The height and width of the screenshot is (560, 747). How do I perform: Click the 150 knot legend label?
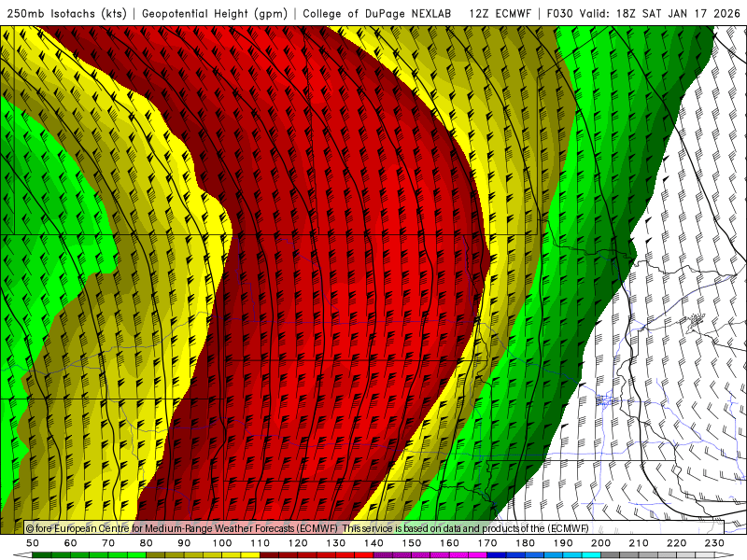pyautogui.click(x=411, y=543)
